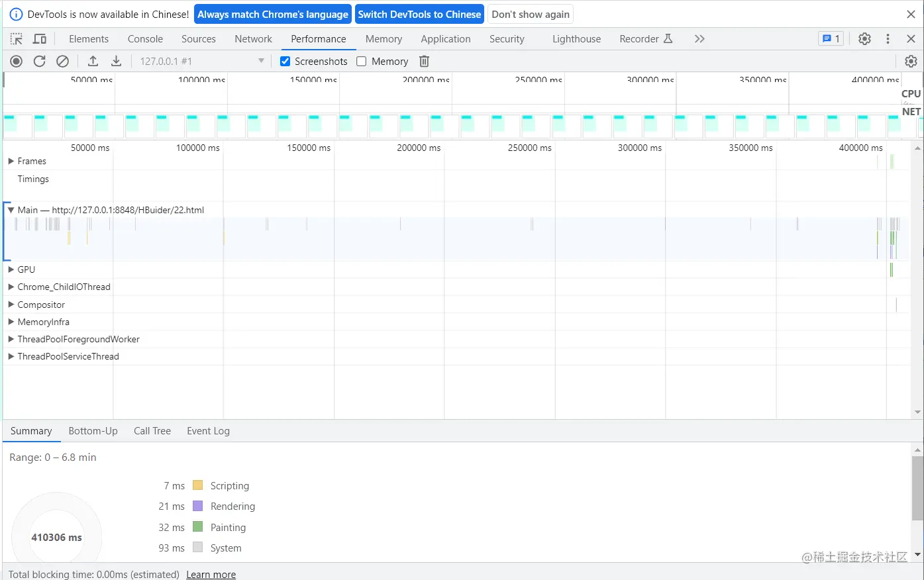Open the 127.0.0.1 #1 recording dropdown
The width and height of the screenshot is (924, 580).
pos(202,62)
